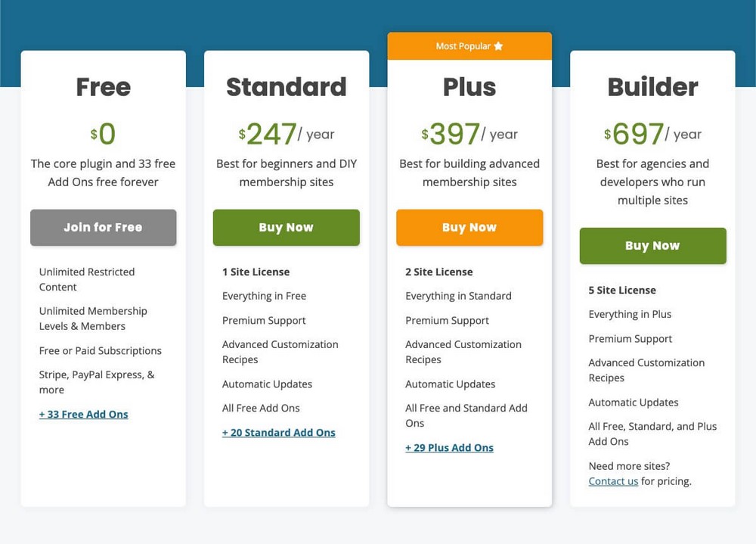This screenshot has height=544, width=756.
Task: Click the Standard plan title
Action: coord(287,87)
